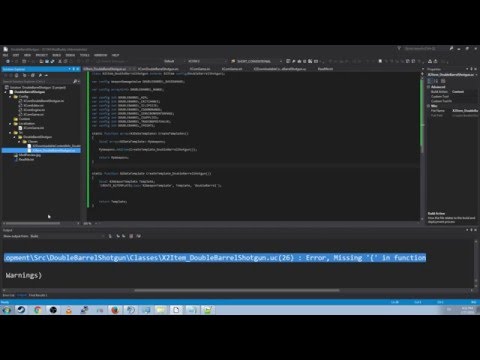Toggle Show All Files in Solution Explorer
Image resolution: width=480 pixels, height=360 pixels.
(33, 75)
